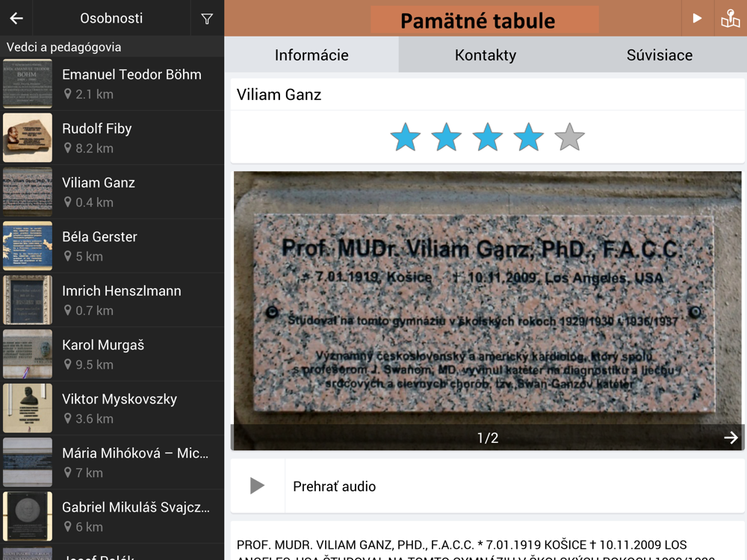This screenshot has width=747, height=560.
Task: Select Viktor Myskovszky in list
Action: pyautogui.click(x=112, y=408)
